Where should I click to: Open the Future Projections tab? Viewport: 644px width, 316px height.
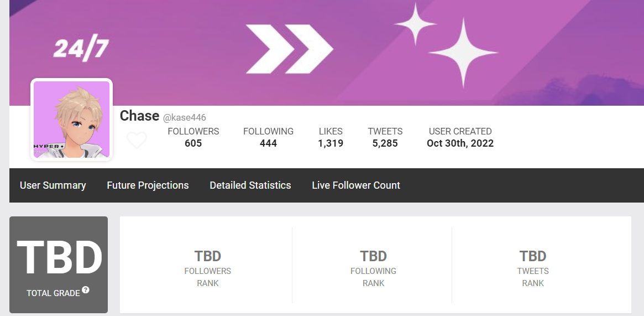pyautogui.click(x=148, y=185)
